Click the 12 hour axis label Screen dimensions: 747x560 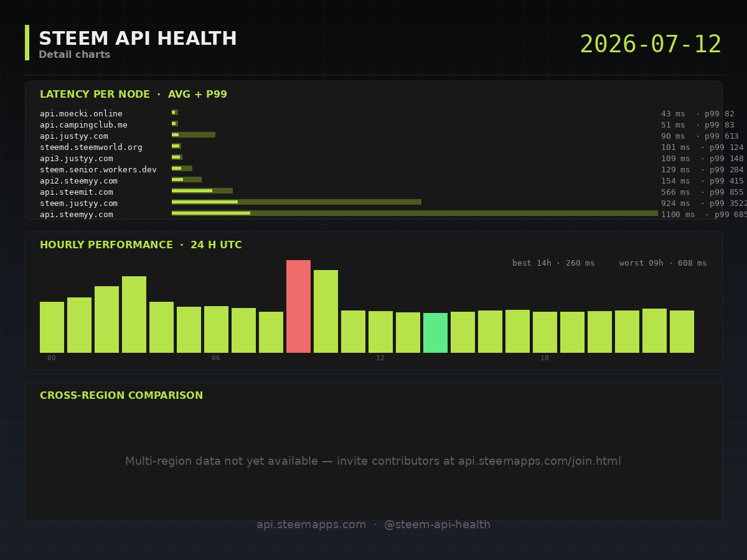click(380, 358)
